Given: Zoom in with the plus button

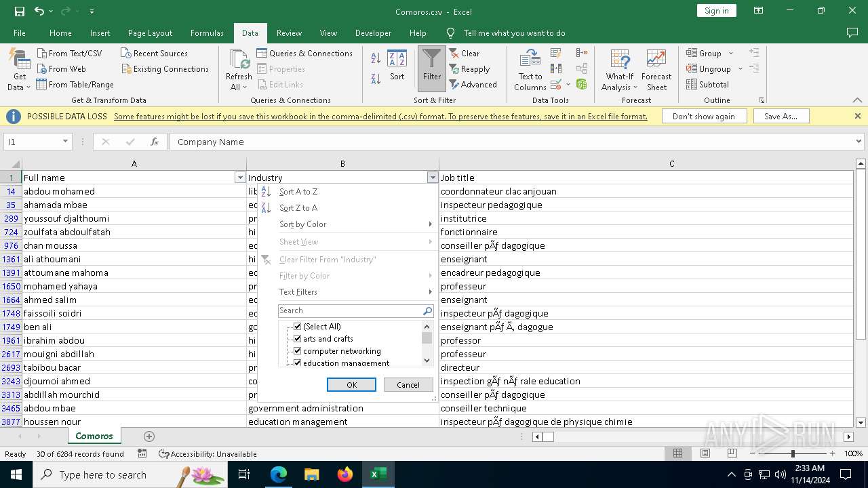Looking at the screenshot, I should click(x=832, y=453).
